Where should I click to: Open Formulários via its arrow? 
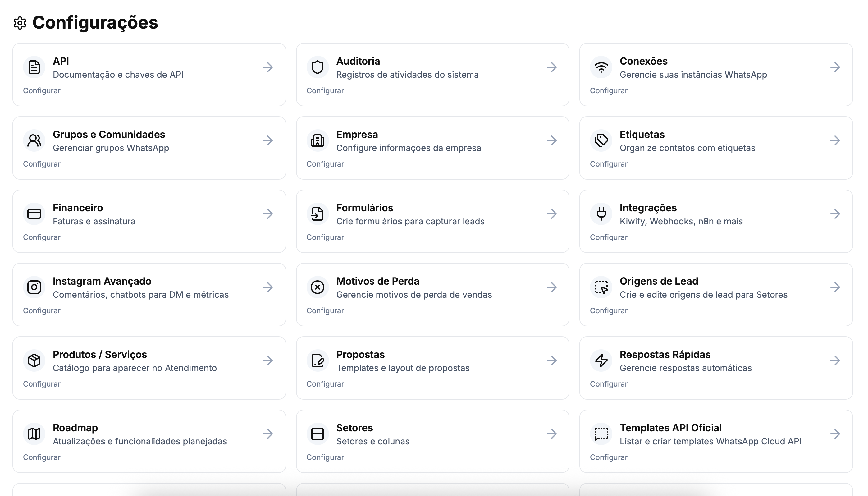pyautogui.click(x=552, y=214)
